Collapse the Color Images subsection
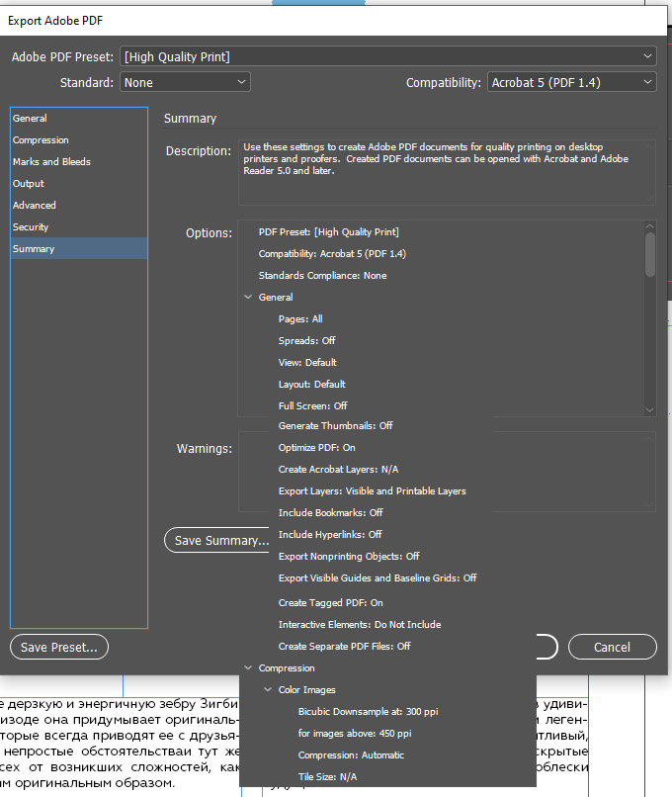This screenshot has height=797, width=672. (x=268, y=690)
